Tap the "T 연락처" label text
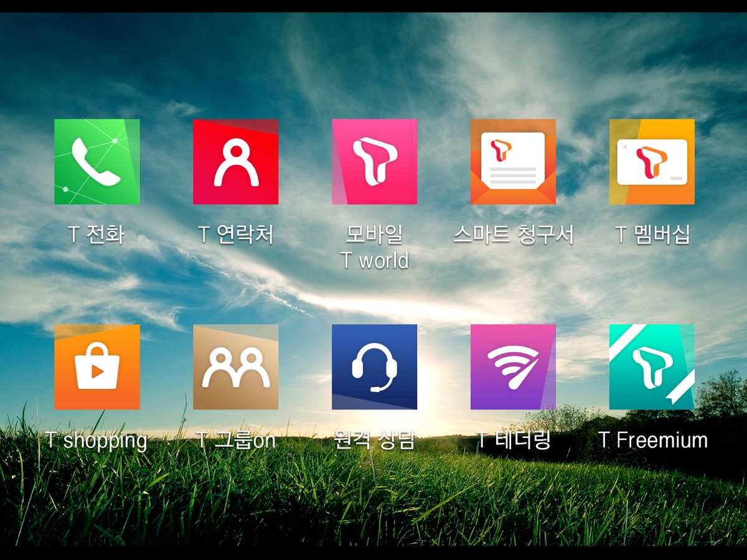Image resolution: width=747 pixels, height=560 pixels. (x=235, y=235)
